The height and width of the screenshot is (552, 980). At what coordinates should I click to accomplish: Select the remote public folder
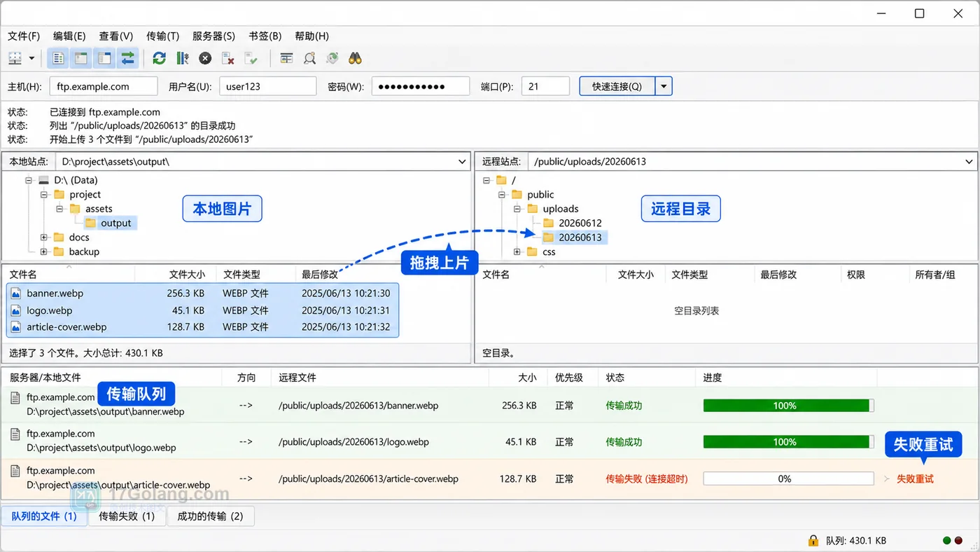(533, 194)
